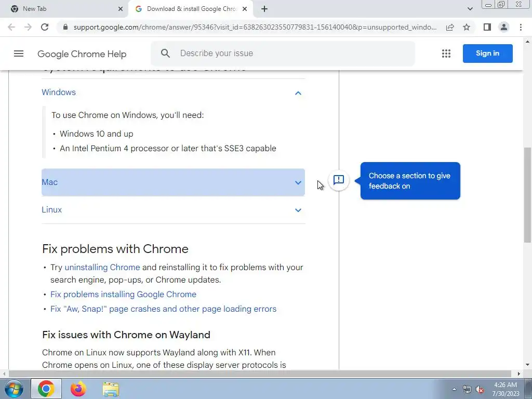Go back to the previous page

[11, 27]
